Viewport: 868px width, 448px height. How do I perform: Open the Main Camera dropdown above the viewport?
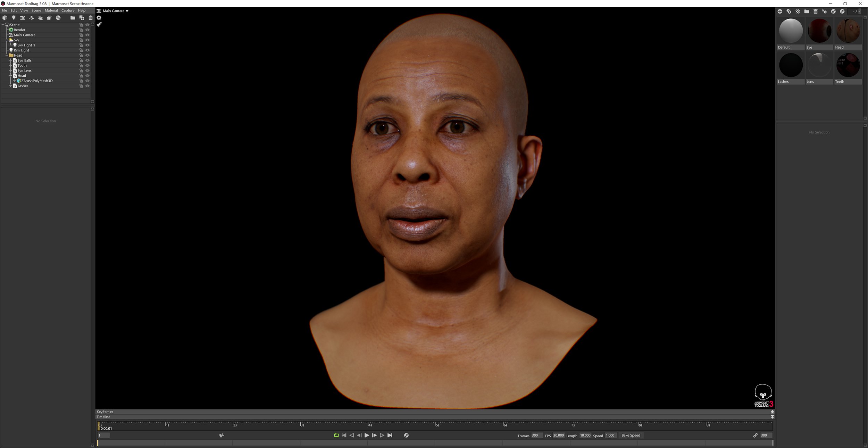tap(113, 11)
